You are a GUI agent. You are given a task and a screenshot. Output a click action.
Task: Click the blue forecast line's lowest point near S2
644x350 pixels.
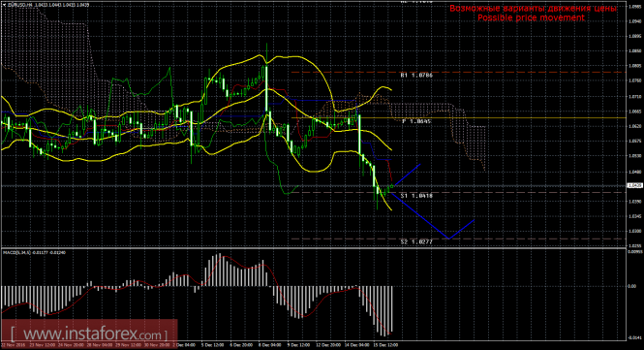448,239
